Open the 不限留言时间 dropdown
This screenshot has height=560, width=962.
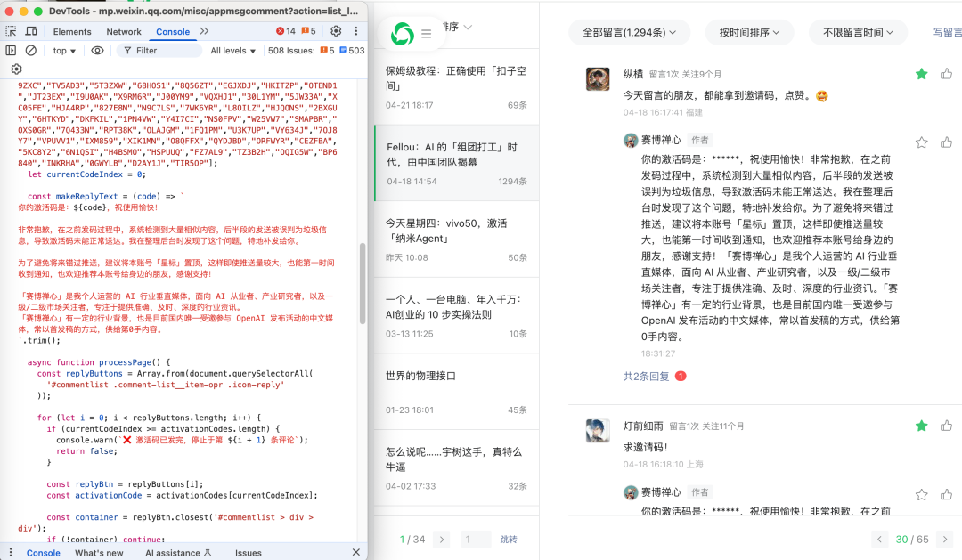[x=858, y=32]
